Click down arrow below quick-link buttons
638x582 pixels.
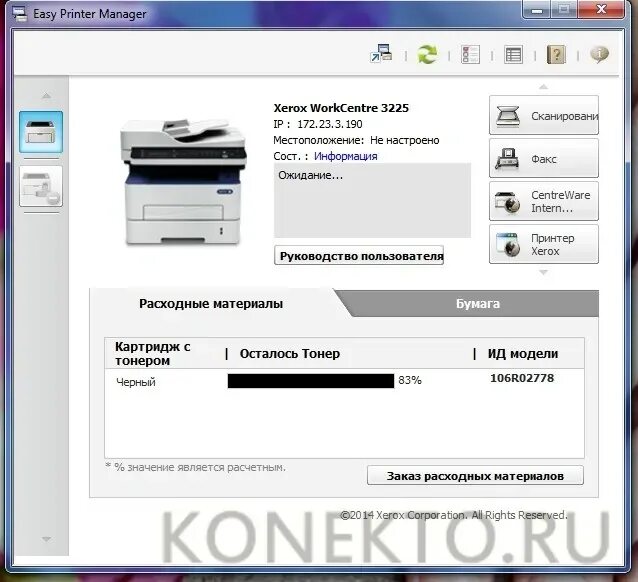tap(543, 272)
